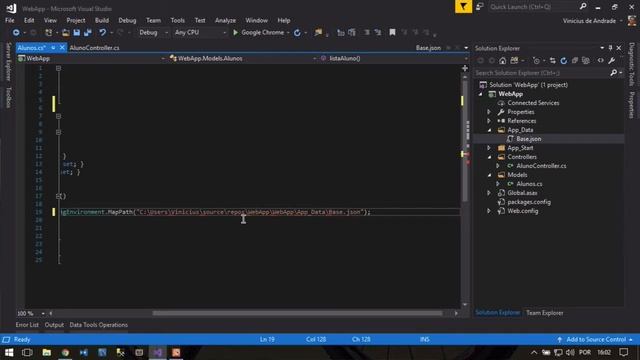Toggle a bookmark with the Bookmark icon
The height and width of the screenshot is (360, 640).
point(392,32)
